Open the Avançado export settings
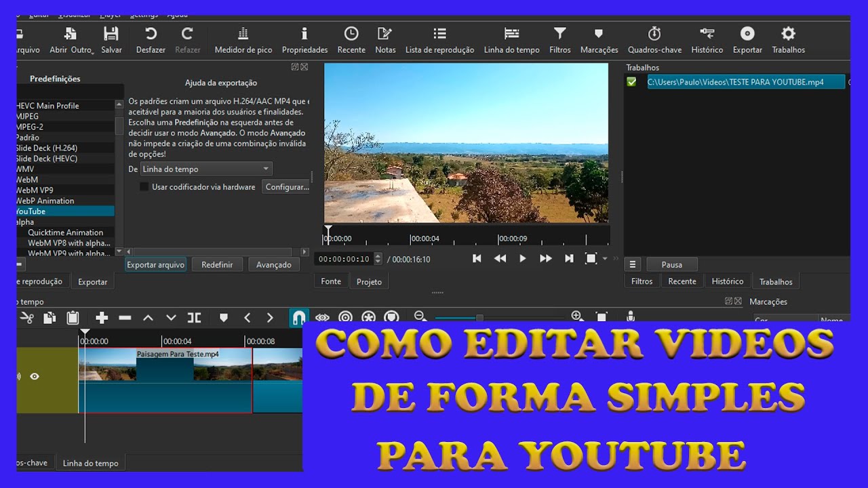 (274, 265)
